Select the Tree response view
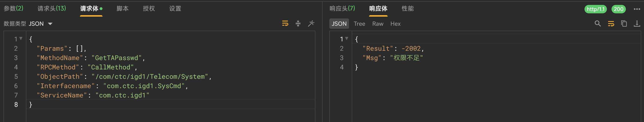Image resolution: width=644 pixels, height=122 pixels. click(359, 24)
